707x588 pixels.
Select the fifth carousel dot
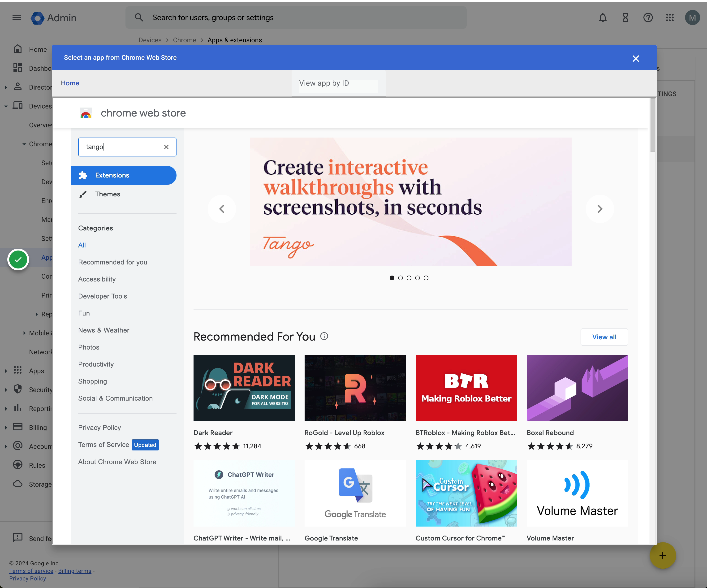pos(426,278)
